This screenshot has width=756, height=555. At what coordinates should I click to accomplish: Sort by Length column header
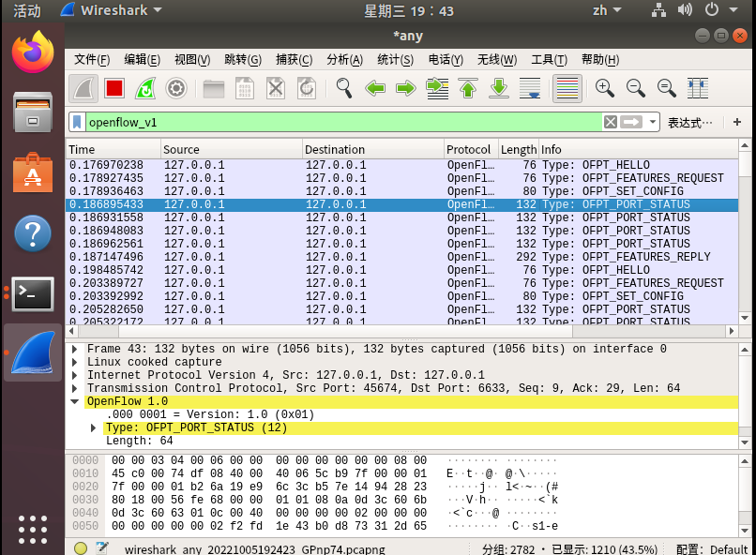click(519, 150)
